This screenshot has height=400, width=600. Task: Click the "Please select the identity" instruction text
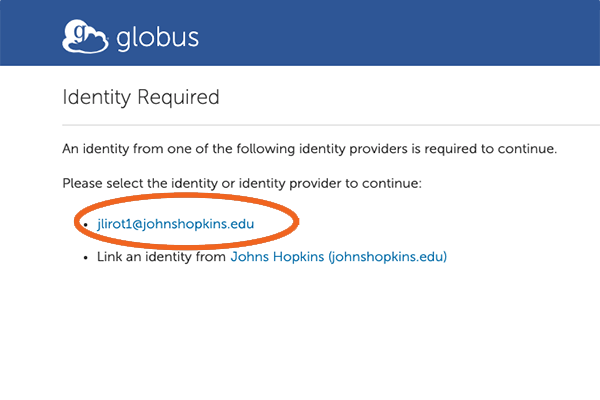click(242, 183)
